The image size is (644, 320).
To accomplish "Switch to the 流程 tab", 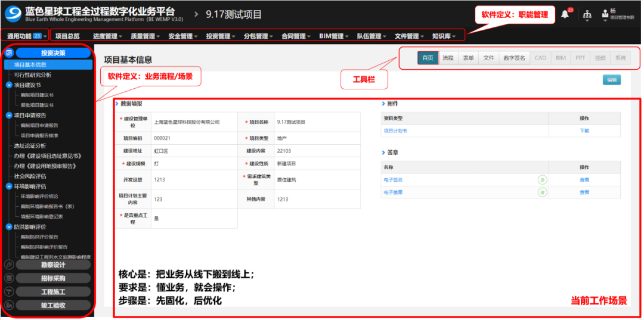I will tap(448, 58).
